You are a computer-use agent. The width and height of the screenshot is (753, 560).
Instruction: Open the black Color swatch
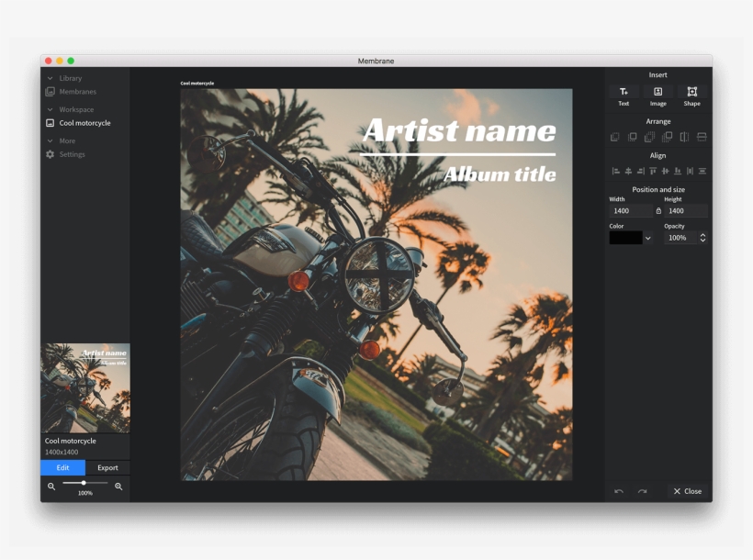625,238
